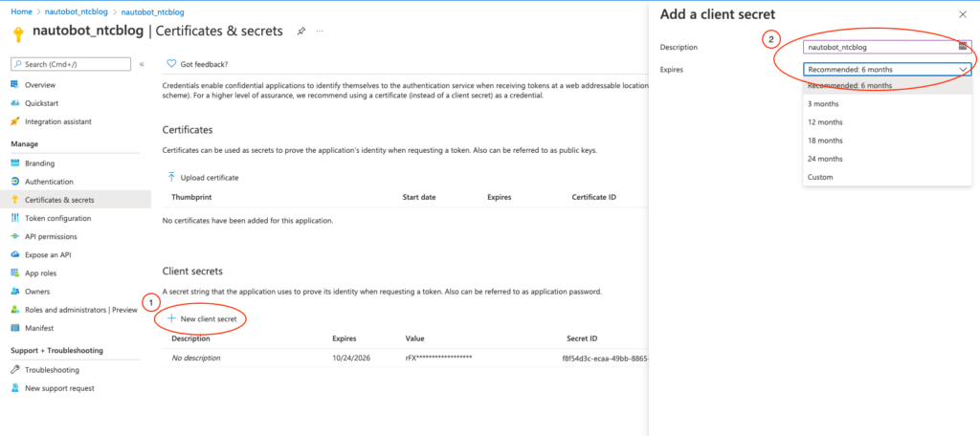Click the Integration assistant rocket icon
Viewport: 980px width, 436px height.
15,121
